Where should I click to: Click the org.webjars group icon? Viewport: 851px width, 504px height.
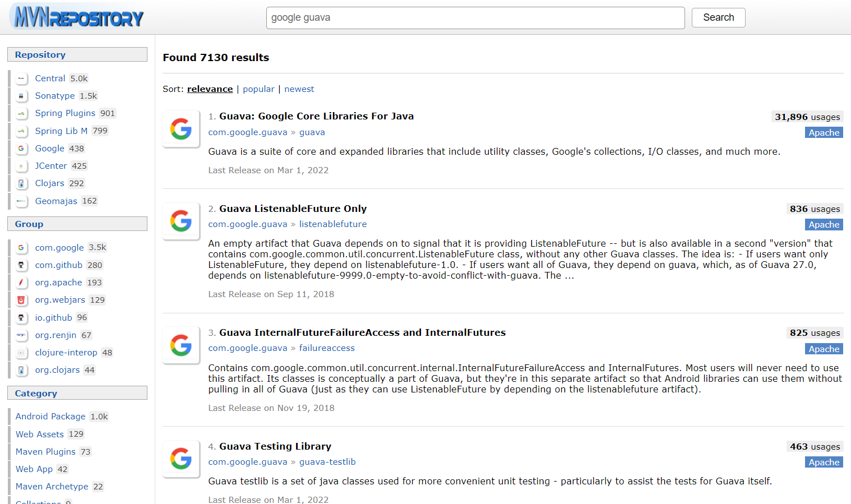click(x=21, y=300)
